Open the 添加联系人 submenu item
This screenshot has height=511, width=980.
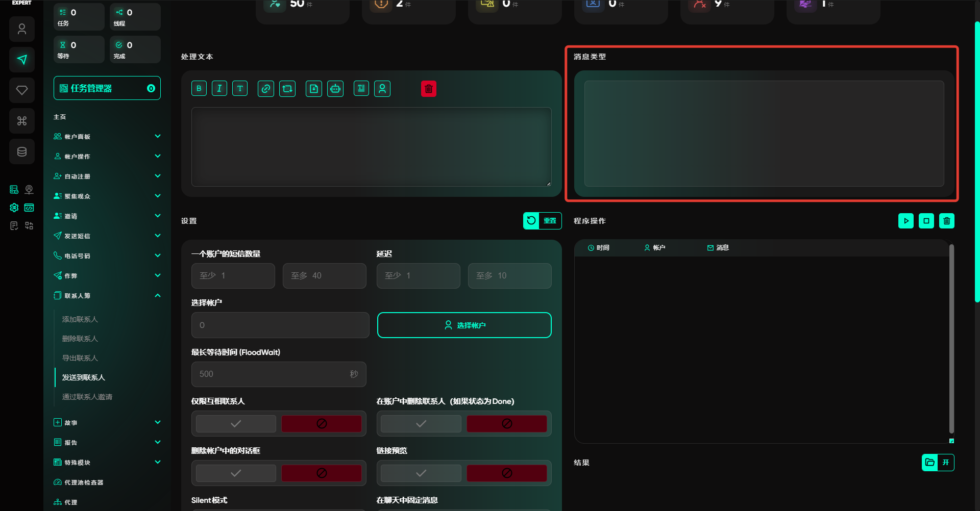(x=80, y=319)
